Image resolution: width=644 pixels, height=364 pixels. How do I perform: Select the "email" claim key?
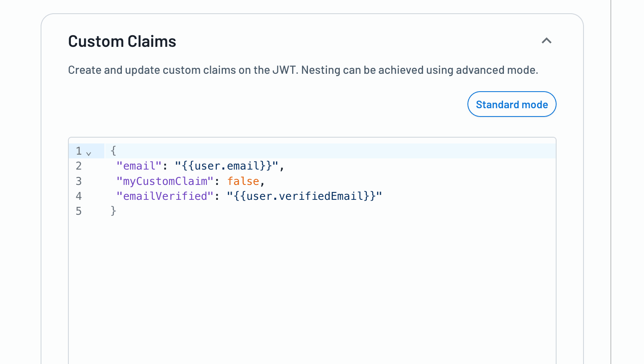pyautogui.click(x=139, y=165)
